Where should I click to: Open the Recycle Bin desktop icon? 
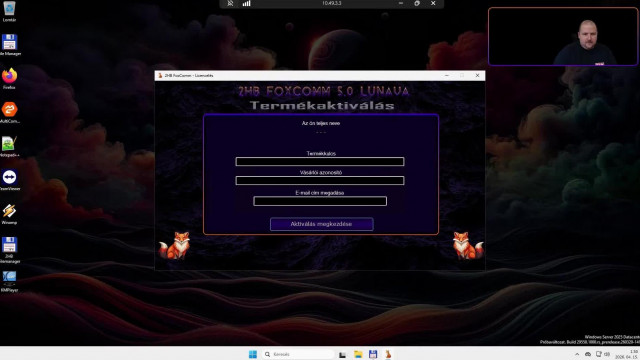tap(9, 10)
